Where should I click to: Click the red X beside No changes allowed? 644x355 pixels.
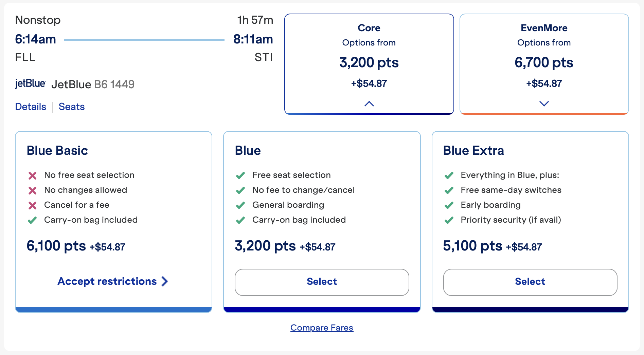coord(32,190)
